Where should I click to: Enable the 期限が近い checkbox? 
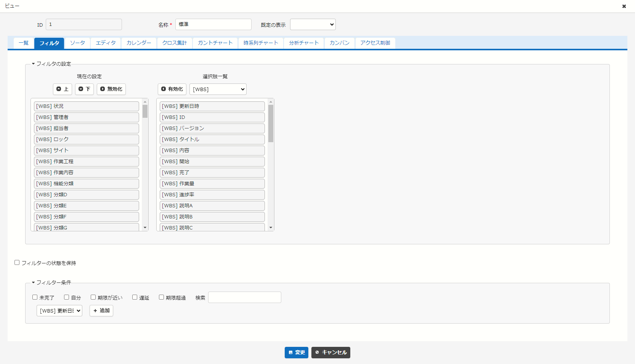coord(93,297)
